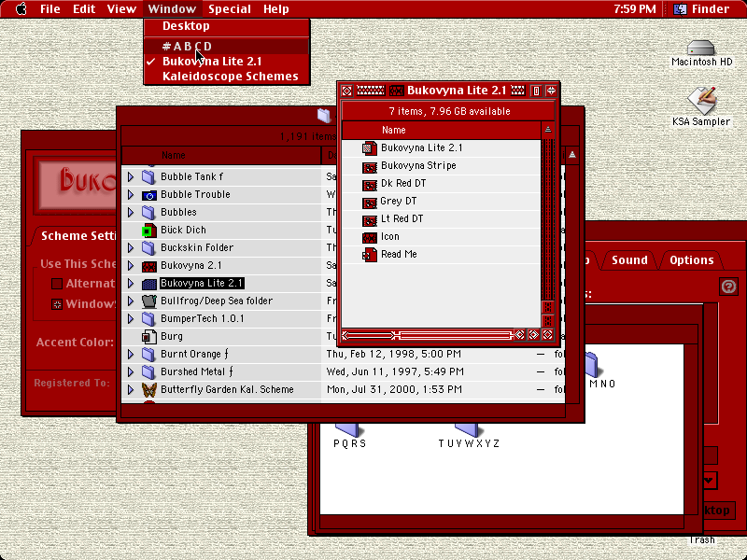Select the Scheme Settings tab
Viewport: 747px width, 560px height.
78,236
